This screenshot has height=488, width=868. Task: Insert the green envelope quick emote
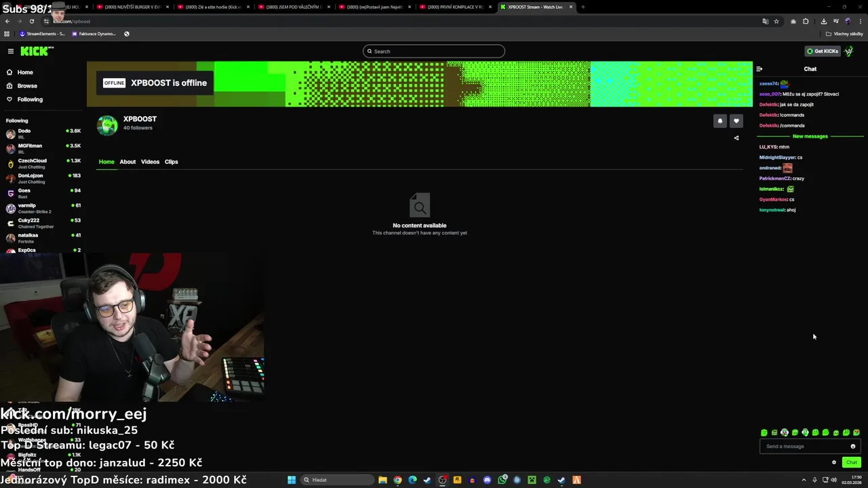[774, 432]
